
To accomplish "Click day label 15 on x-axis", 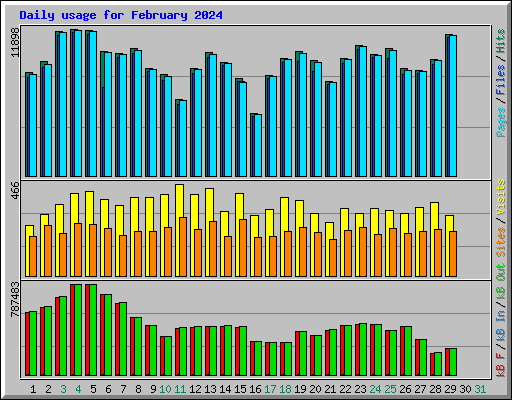I will (x=240, y=389).
